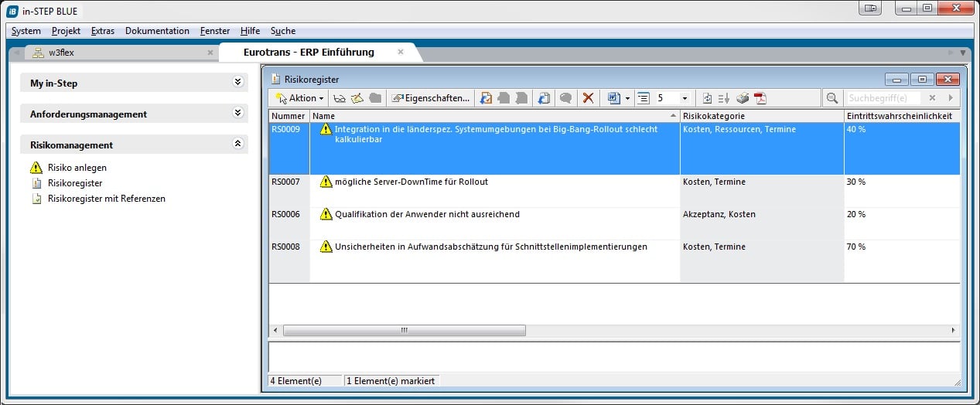Click the refresh icon in toolbar
Screen dimensions: 980x405
pyautogui.click(x=707, y=98)
